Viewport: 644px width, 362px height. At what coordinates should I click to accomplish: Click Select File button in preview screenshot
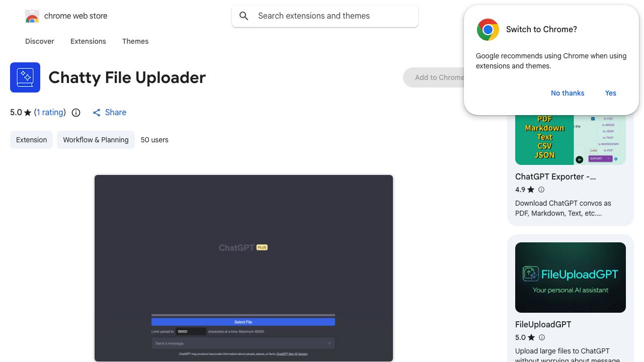click(243, 322)
